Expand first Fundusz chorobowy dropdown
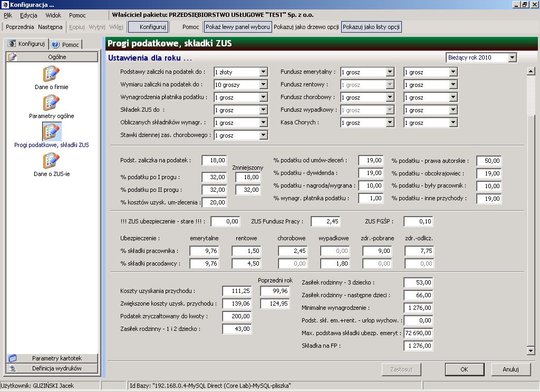This screenshot has width=540, height=392. 390,97
